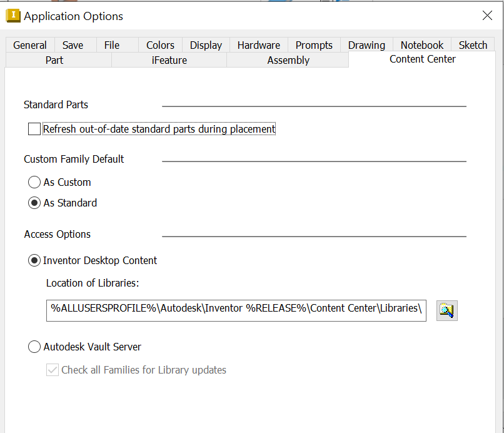Image resolution: width=504 pixels, height=433 pixels.
Task: Click inside the Location of Libraries field
Action: coord(236,310)
